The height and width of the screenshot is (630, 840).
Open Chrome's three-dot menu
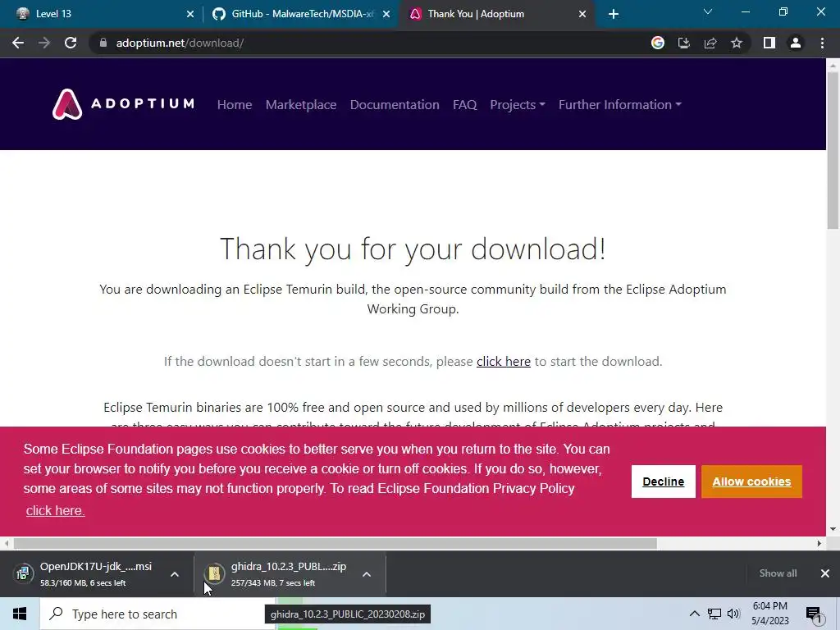[822, 43]
